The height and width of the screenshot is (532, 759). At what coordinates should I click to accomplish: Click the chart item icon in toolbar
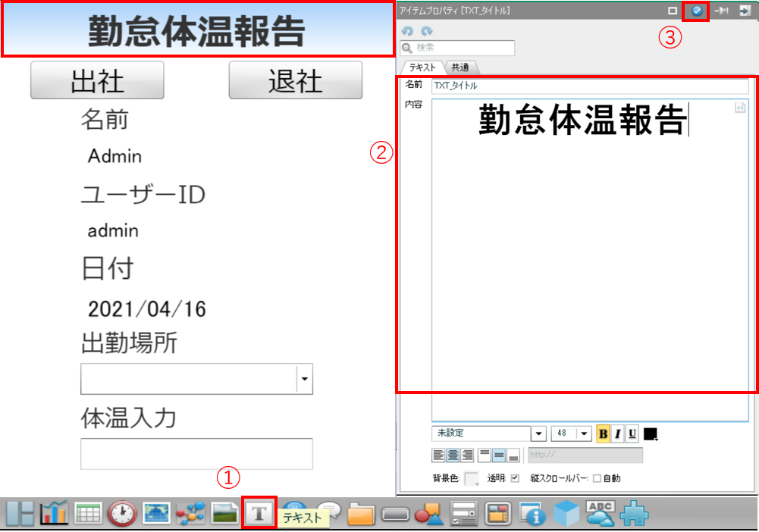coord(55,514)
